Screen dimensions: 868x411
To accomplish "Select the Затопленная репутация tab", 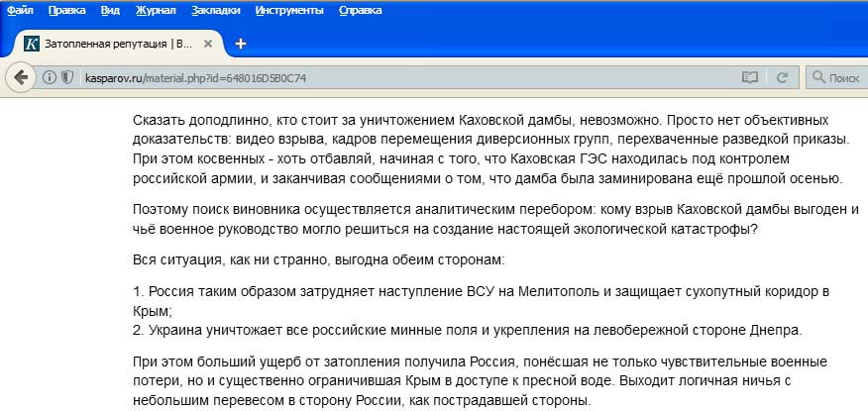I will point(117,44).
